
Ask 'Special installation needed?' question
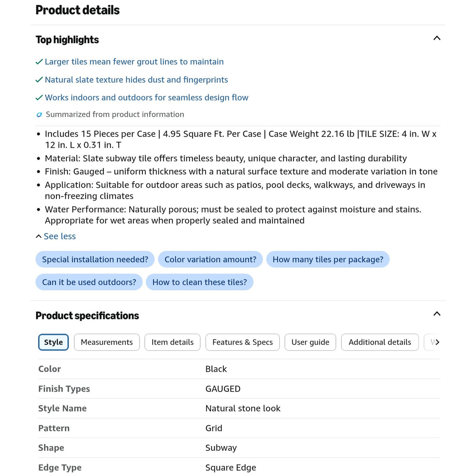point(95,259)
